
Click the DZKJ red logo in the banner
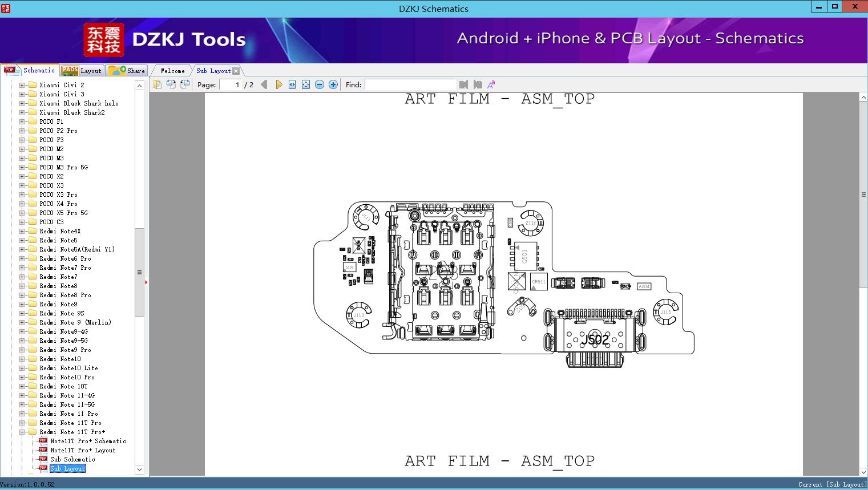(x=104, y=40)
